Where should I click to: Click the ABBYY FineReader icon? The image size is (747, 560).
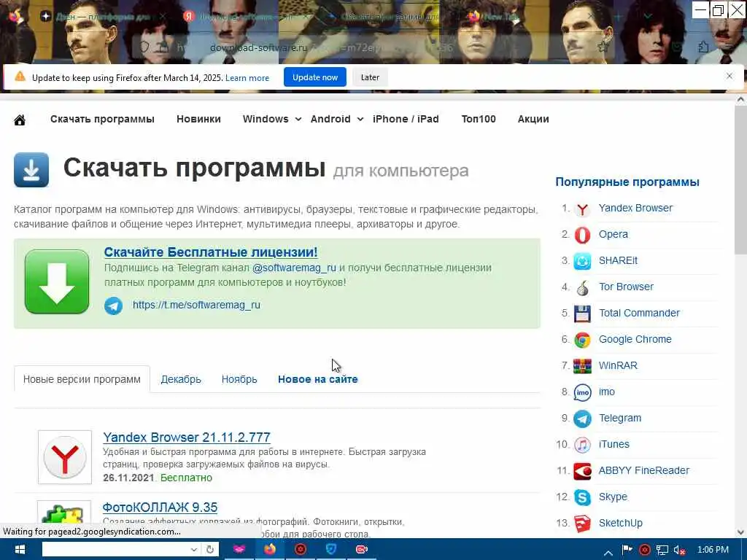582,471
